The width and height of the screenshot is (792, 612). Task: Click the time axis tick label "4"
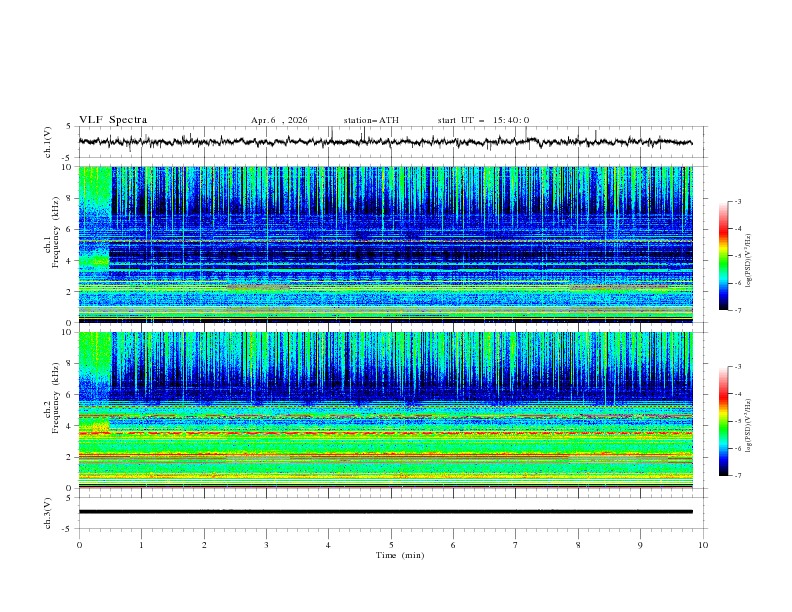coord(328,545)
